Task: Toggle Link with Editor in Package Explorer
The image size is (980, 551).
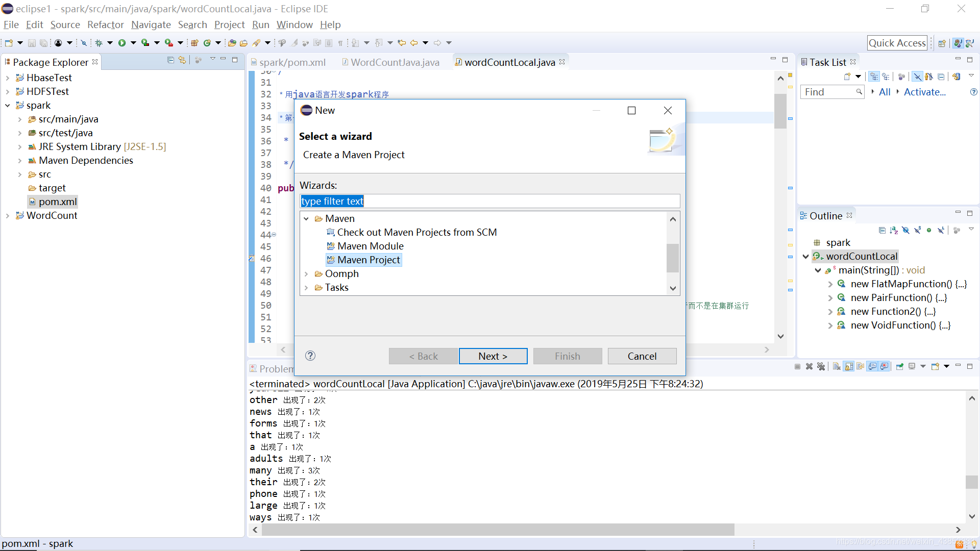Action: 182,60
